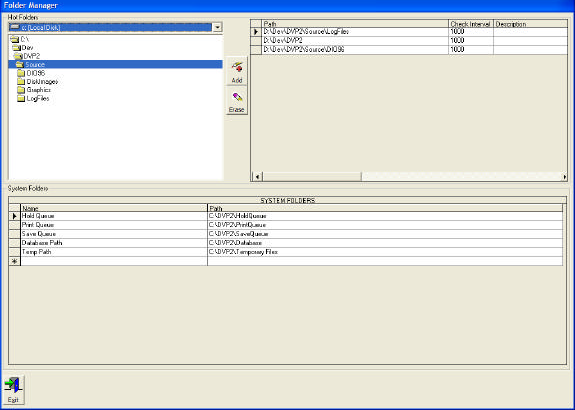Click the 1000 interval for DIO96 row
This screenshot has height=410, width=575.
tap(471, 50)
